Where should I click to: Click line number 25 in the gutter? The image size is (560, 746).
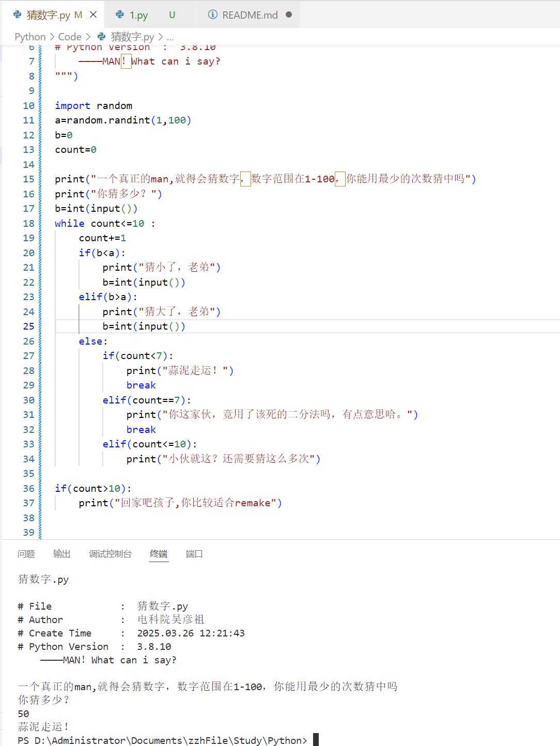[28, 326]
